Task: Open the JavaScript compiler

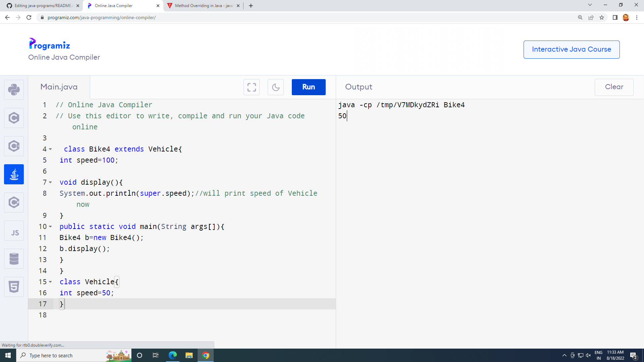Action: click(x=14, y=230)
